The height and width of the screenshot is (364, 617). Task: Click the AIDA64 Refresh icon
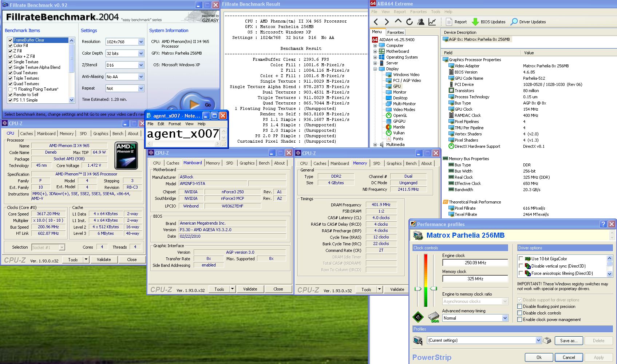410,22
